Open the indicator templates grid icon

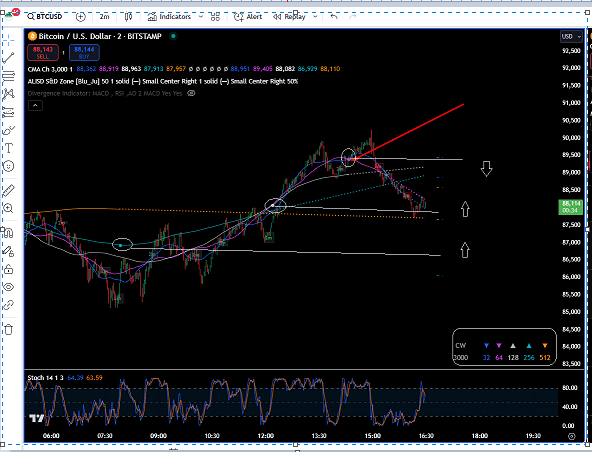(x=215, y=17)
